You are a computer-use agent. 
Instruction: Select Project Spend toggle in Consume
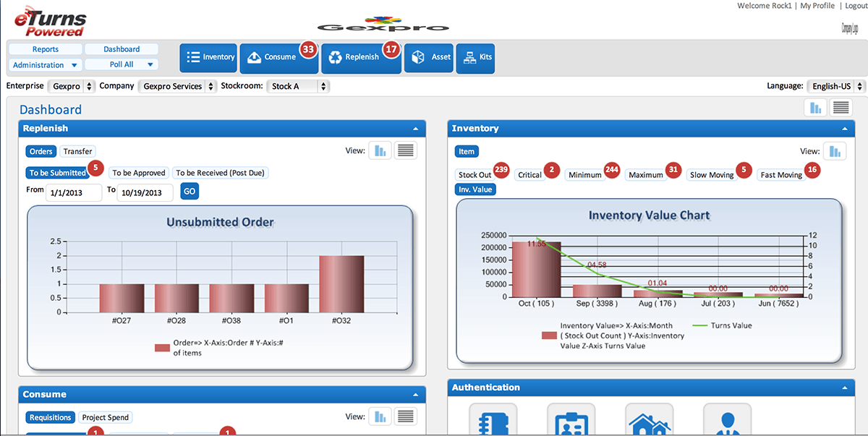[x=106, y=417]
